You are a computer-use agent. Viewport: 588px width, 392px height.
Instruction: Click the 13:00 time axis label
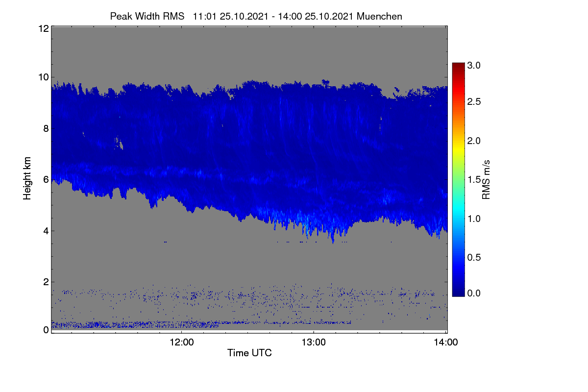pos(314,342)
